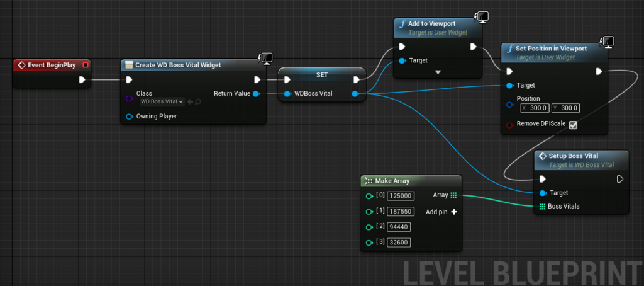Screen dimensions: 644x286
Task: Click the SET node input exec pin
Action: click(x=287, y=80)
